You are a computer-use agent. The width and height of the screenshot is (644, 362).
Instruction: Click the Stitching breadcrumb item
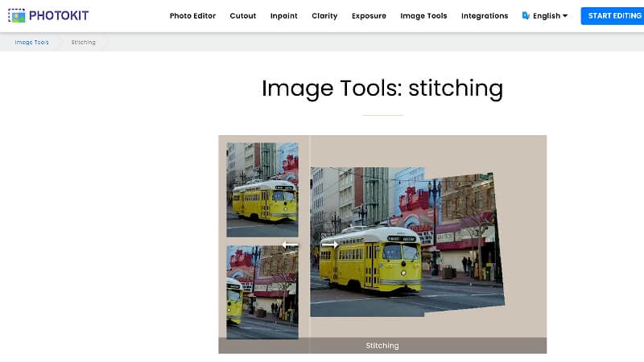[84, 43]
